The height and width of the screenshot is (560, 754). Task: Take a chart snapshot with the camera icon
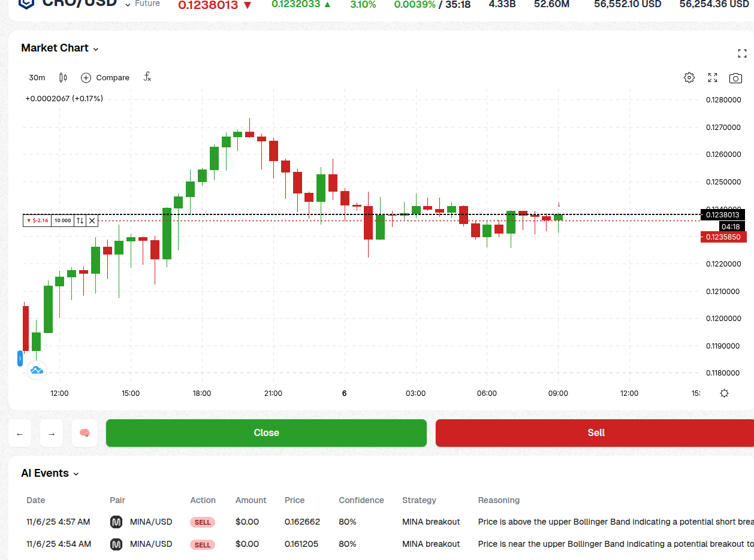tap(735, 78)
